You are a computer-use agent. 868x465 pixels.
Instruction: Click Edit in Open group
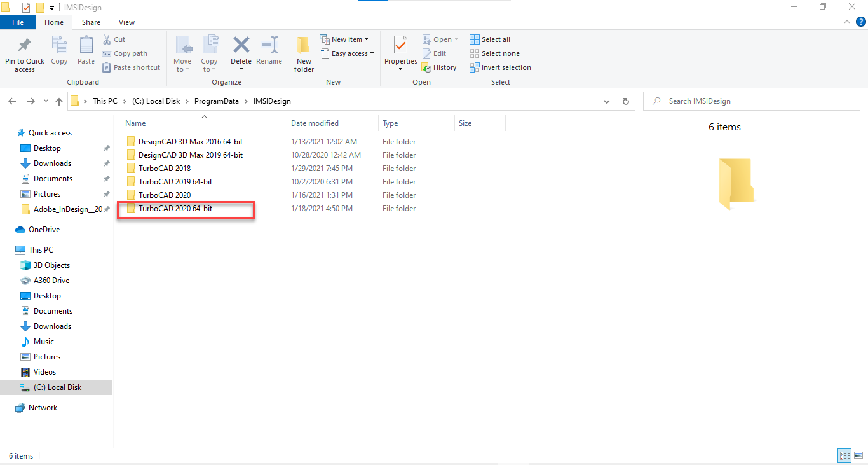point(434,53)
